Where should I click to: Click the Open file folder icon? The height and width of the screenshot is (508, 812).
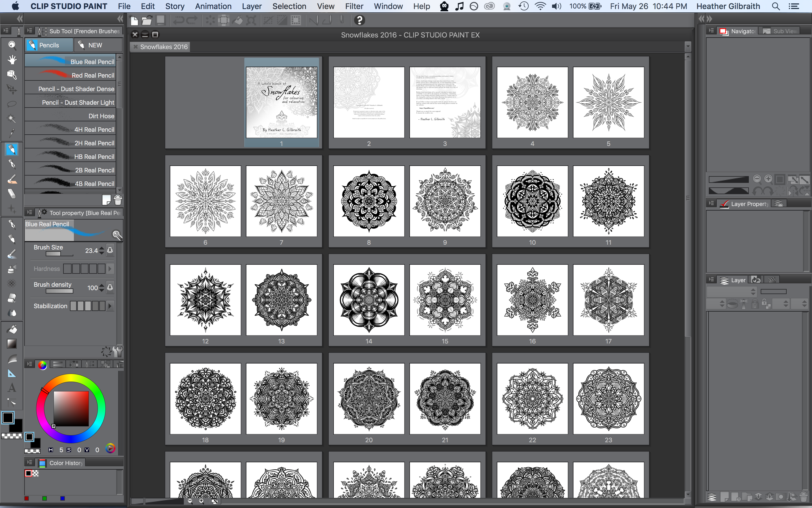147,21
